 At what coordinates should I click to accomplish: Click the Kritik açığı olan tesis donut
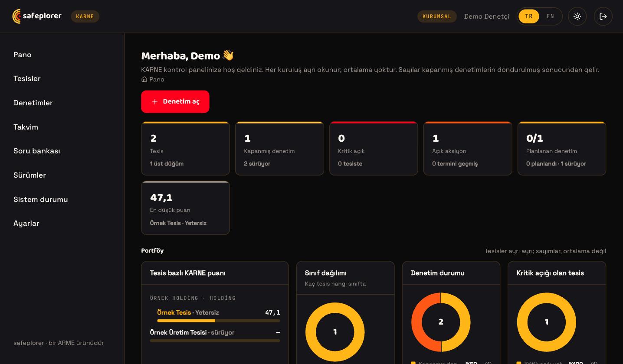[x=547, y=322]
